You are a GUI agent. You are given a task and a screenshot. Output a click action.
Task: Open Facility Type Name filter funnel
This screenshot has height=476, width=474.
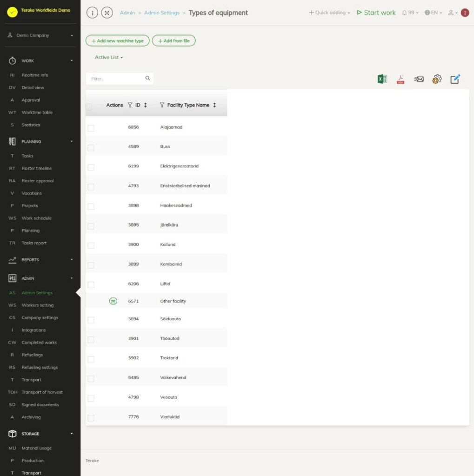pyautogui.click(x=162, y=105)
